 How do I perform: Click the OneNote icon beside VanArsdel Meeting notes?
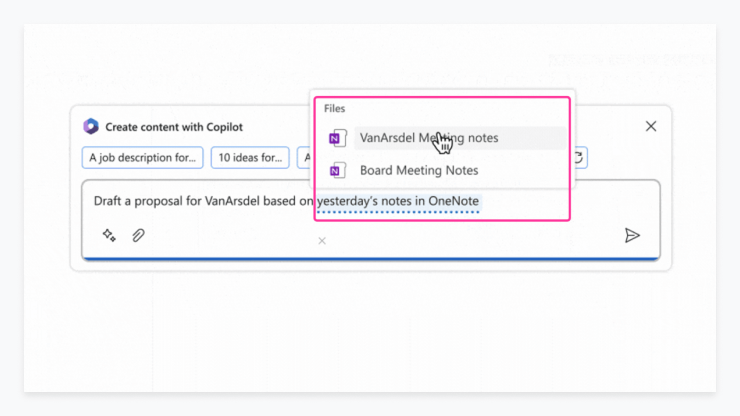point(337,138)
